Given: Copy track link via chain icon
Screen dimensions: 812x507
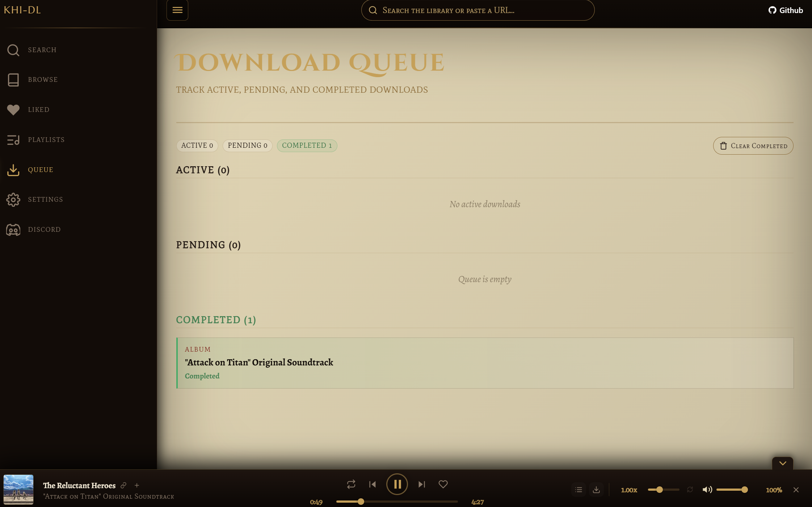Looking at the screenshot, I should tap(123, 485).
